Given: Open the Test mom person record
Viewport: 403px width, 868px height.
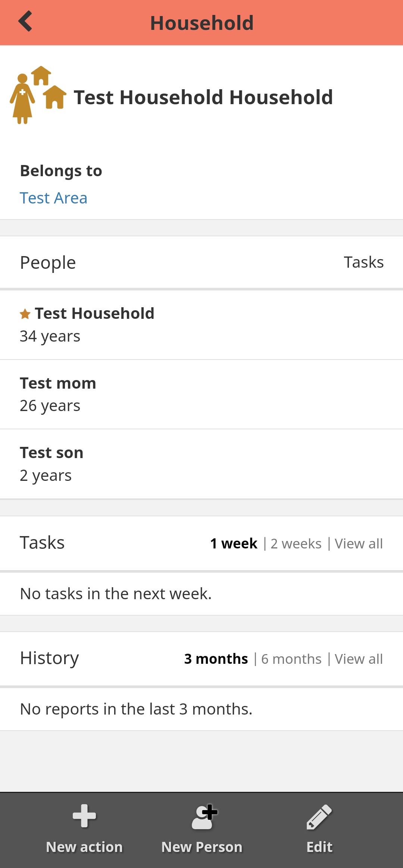Looking at the screenshot, I should coord(201,395).
